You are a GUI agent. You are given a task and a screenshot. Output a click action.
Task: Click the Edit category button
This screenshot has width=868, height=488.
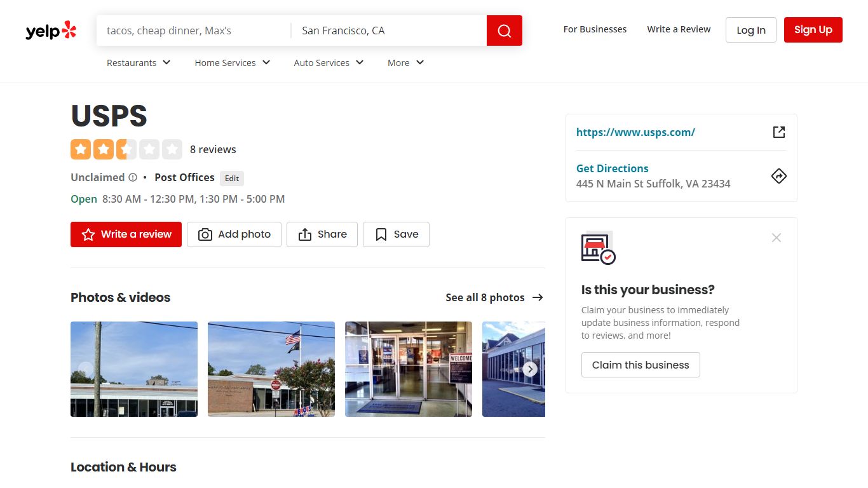click(x=232, y=179)
